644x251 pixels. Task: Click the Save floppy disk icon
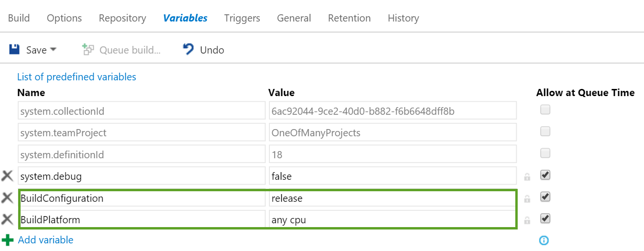tap(14, 50)
